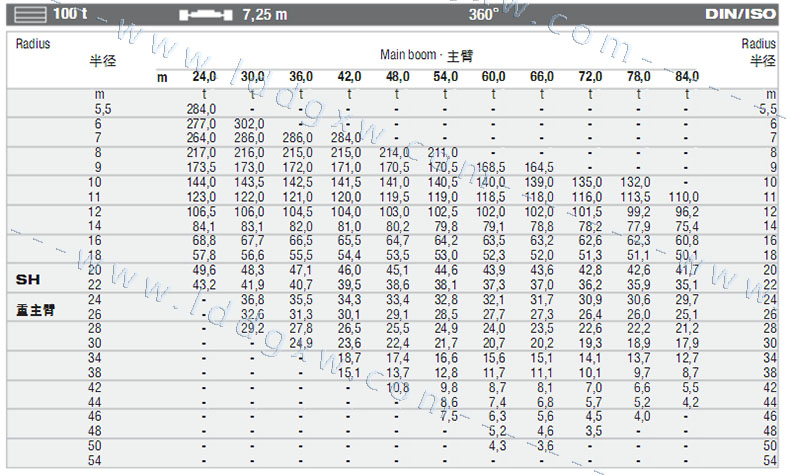Select the 24,0 boom length column header
Screen dimensions: 790x475
tap(204, 77)
